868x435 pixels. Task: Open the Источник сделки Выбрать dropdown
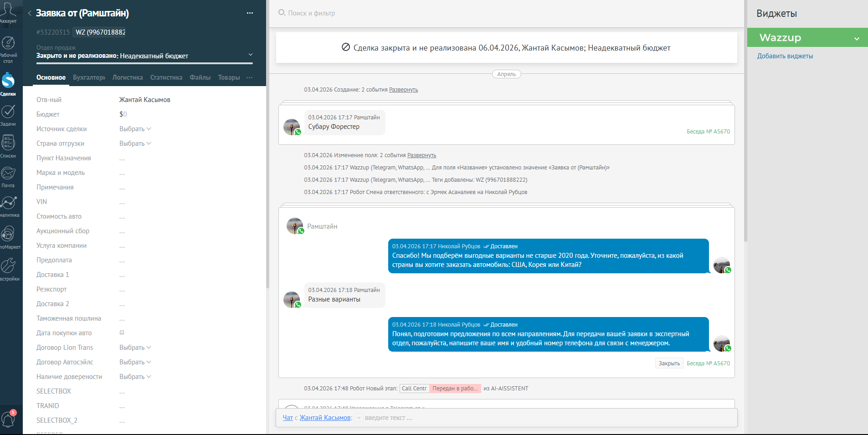(x=135, y=129)
